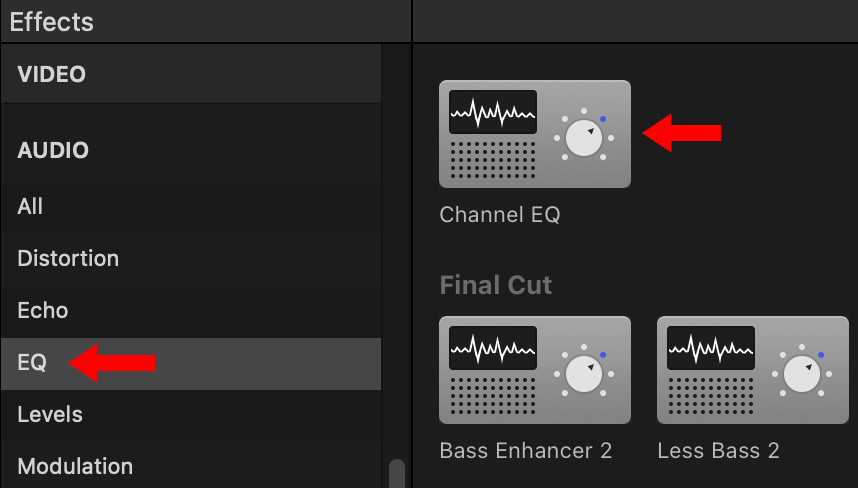Select the Bass Enhancer 2 effect icon
Viewport: 858px width, 488px height.
[535, 370]
